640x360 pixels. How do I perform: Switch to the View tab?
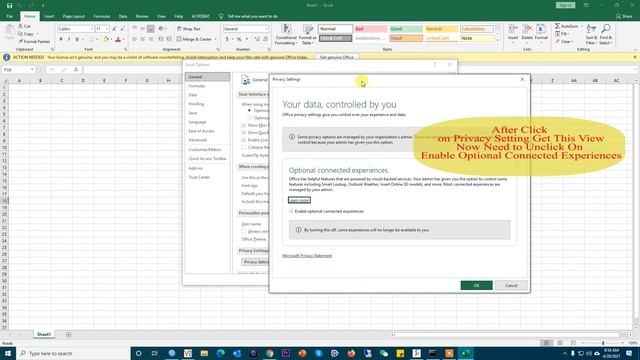pos(161,16)
